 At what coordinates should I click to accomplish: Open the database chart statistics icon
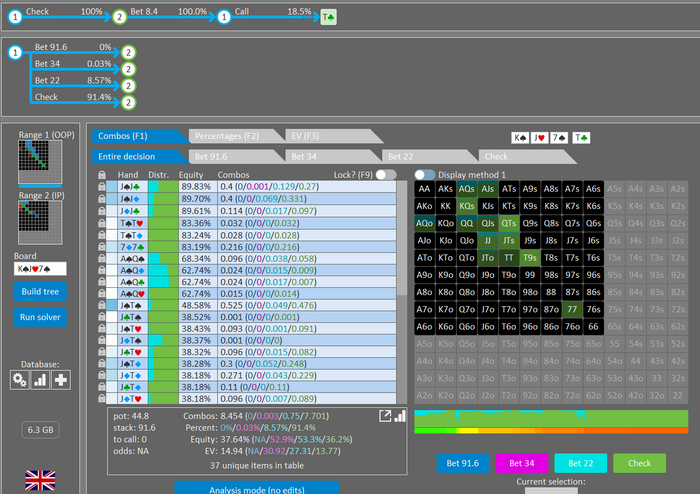[40, 380]
